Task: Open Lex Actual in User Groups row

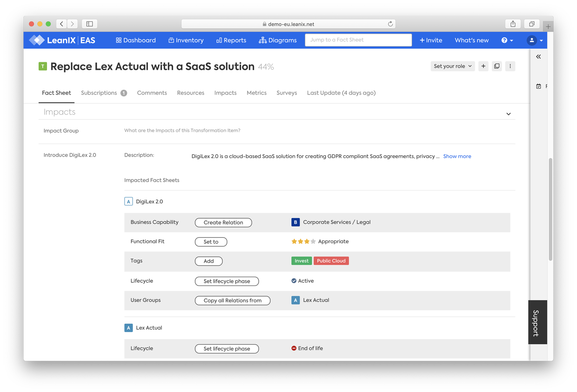Action: click(316, 300)
